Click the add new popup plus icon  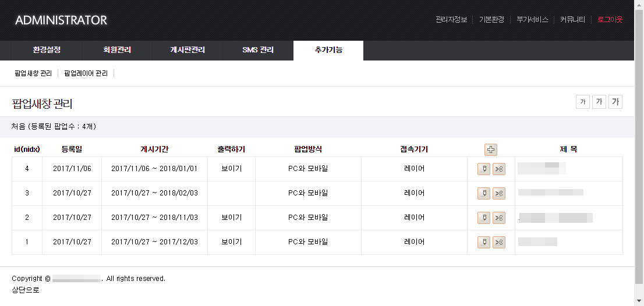click(491, 150)
